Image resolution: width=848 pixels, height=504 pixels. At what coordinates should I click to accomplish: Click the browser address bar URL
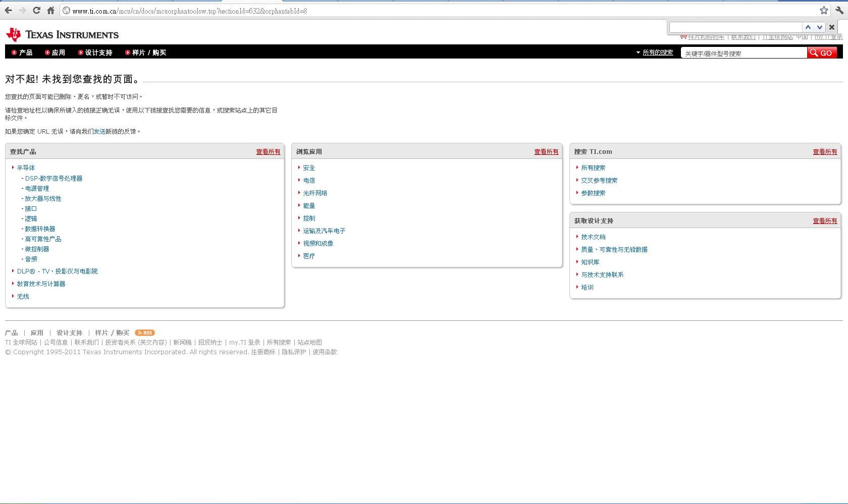click(190, 11)
